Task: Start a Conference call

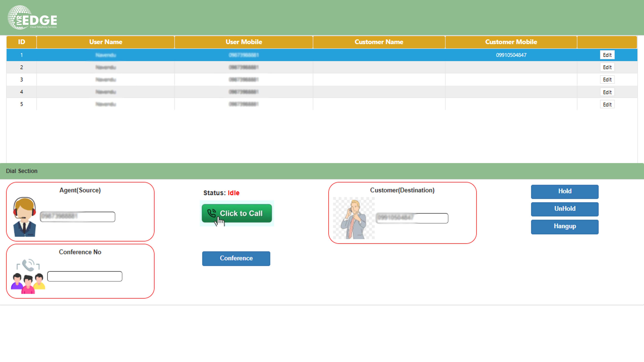Action: coord(236,258)
